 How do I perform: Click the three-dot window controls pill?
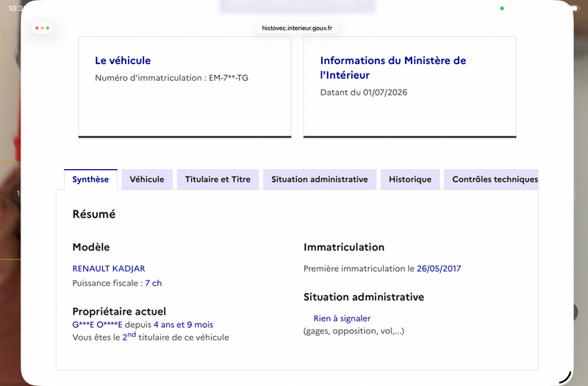coord(43,28)
